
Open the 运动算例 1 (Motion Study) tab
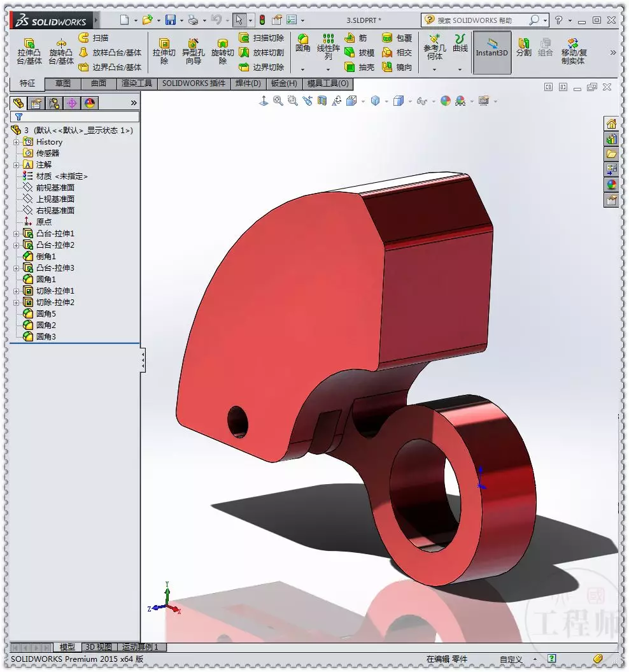click(x=141, y=647)
